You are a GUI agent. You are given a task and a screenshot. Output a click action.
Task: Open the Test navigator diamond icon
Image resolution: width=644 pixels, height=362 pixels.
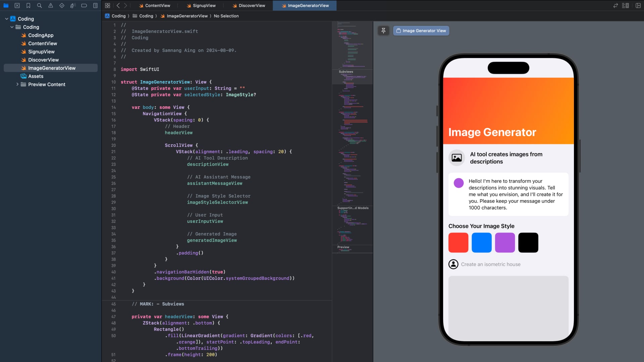click(x=62, y=5)
